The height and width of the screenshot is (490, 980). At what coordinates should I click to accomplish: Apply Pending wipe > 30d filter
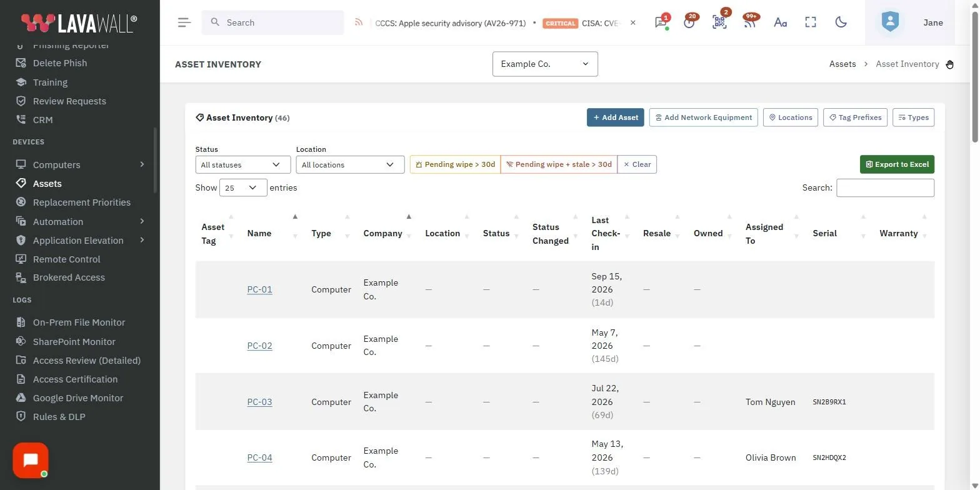[455, 164]
